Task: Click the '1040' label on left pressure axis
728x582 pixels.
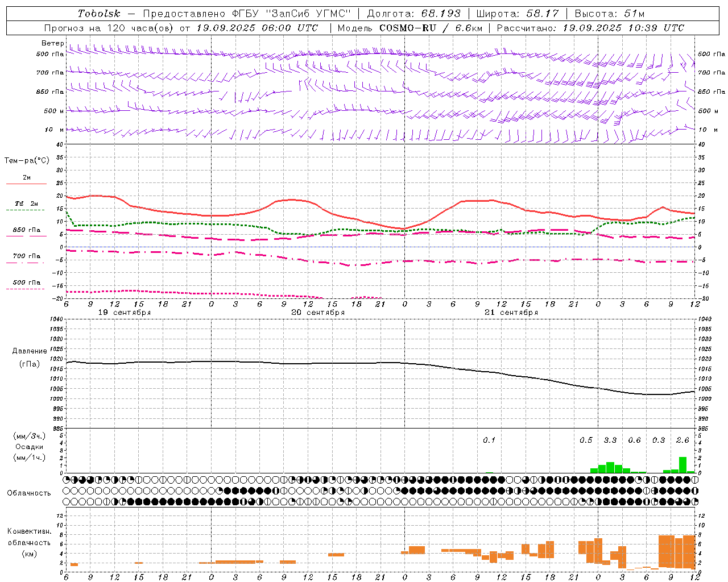Action: 57,319
